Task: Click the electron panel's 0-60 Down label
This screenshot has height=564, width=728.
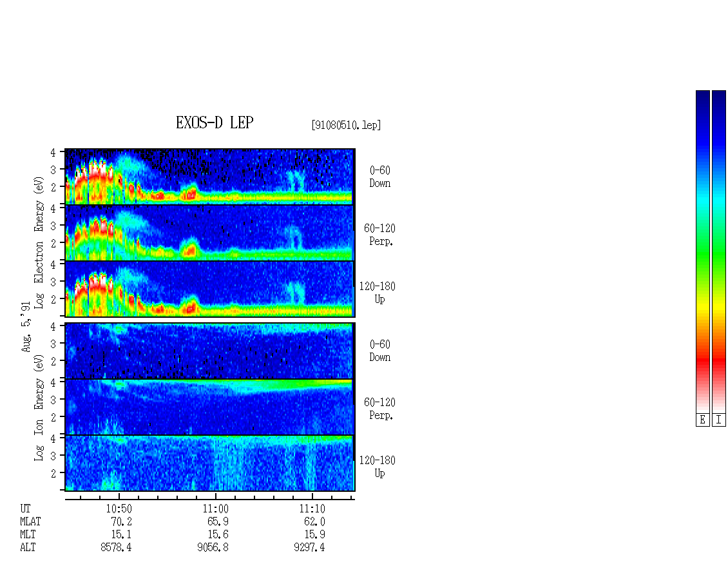Action: point(380,177)
